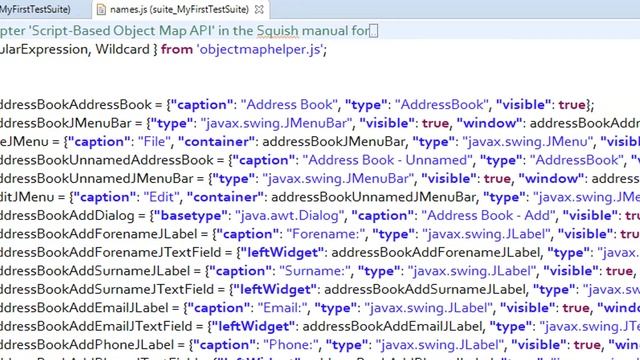Click "javax.swing.JMenuBar" in addressBookUnnamedJMenuBar line
Screen dimensions: 640x360
point(338,178)
